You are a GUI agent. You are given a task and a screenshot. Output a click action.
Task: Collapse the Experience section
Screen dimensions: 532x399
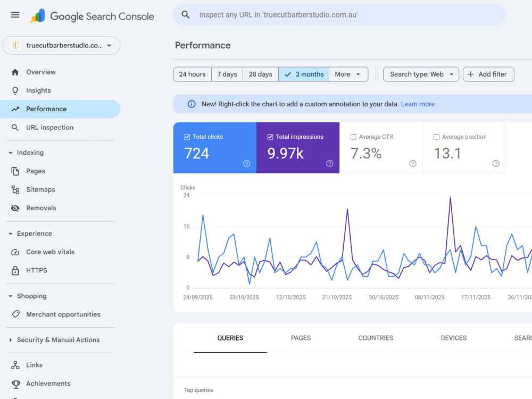tap(11, 234)
